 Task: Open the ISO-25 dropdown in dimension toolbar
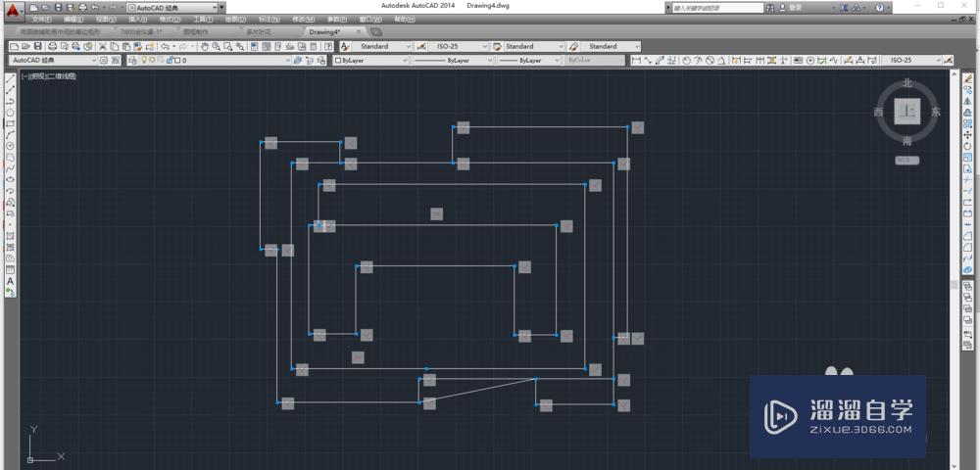click(x=911, y=61)
